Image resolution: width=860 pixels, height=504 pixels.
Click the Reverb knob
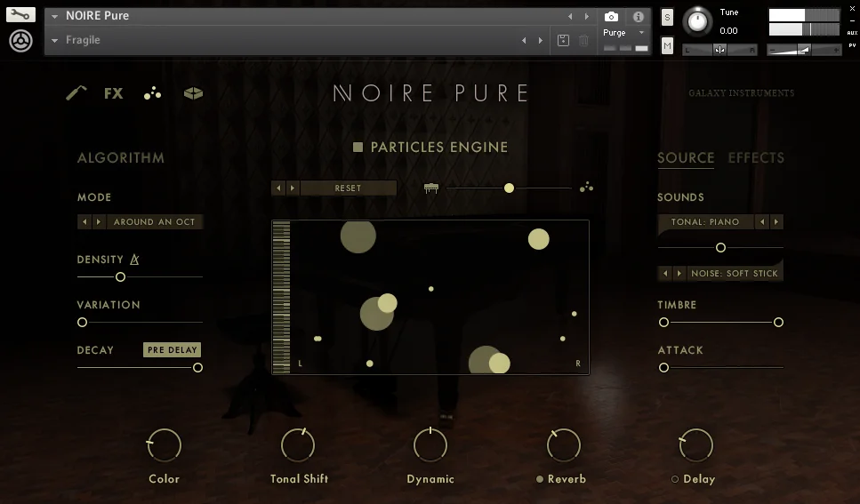point(564,444)
